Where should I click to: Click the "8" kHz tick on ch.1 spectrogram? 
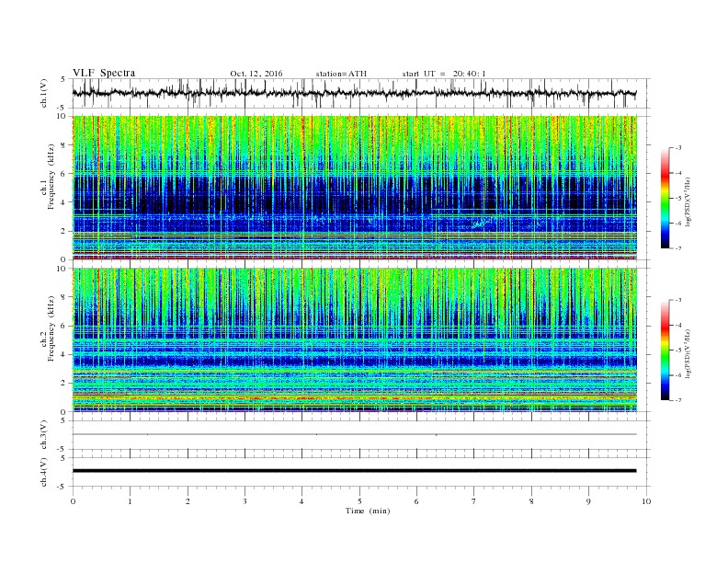64,145
